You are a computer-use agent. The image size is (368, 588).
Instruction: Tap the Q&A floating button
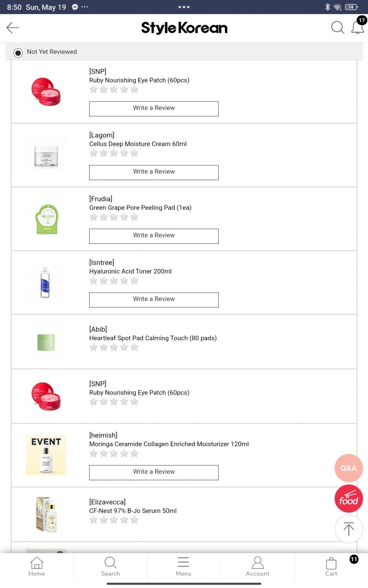348,468
